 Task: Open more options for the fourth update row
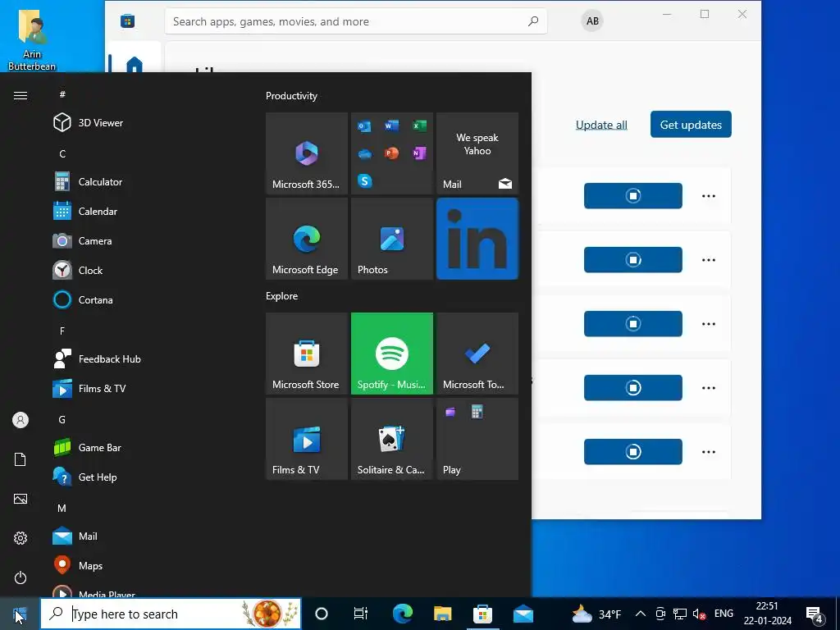click(x=708, y=388)
